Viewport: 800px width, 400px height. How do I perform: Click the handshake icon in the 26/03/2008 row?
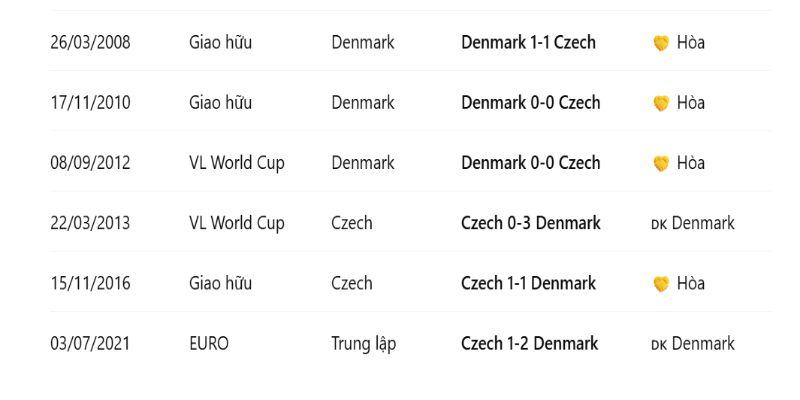[660, 43]
